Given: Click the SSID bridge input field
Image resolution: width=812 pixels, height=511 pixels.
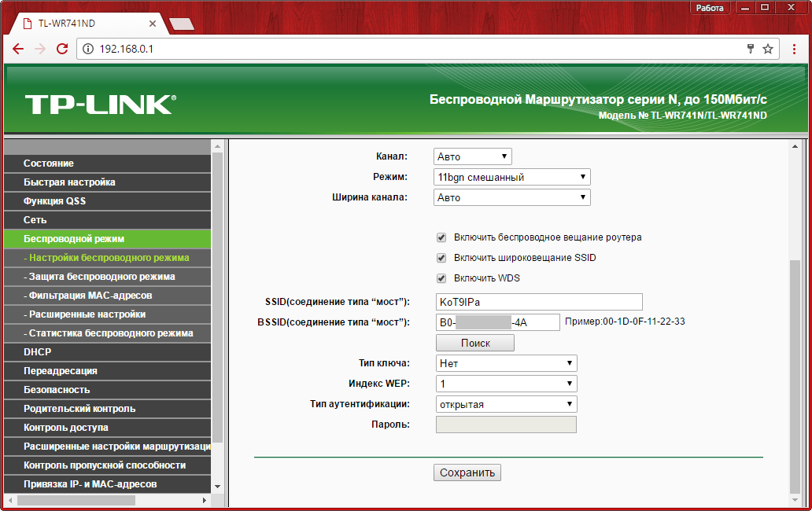Looking at the screenshot, I should click(539, 302).
